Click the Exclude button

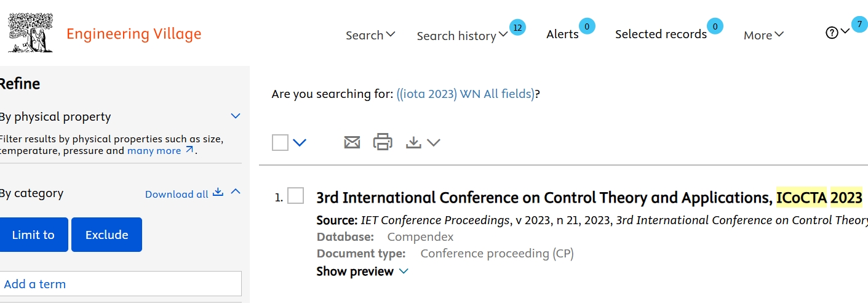tap(106, 235)
